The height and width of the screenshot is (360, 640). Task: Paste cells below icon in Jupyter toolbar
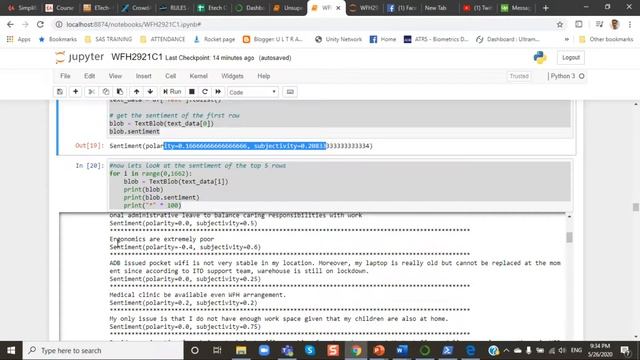tap(120, 92)
